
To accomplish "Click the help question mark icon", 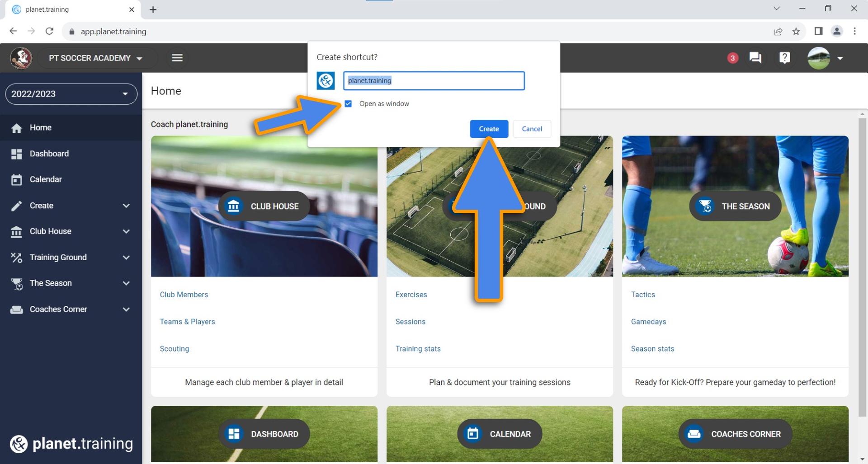I will [784, 58].
